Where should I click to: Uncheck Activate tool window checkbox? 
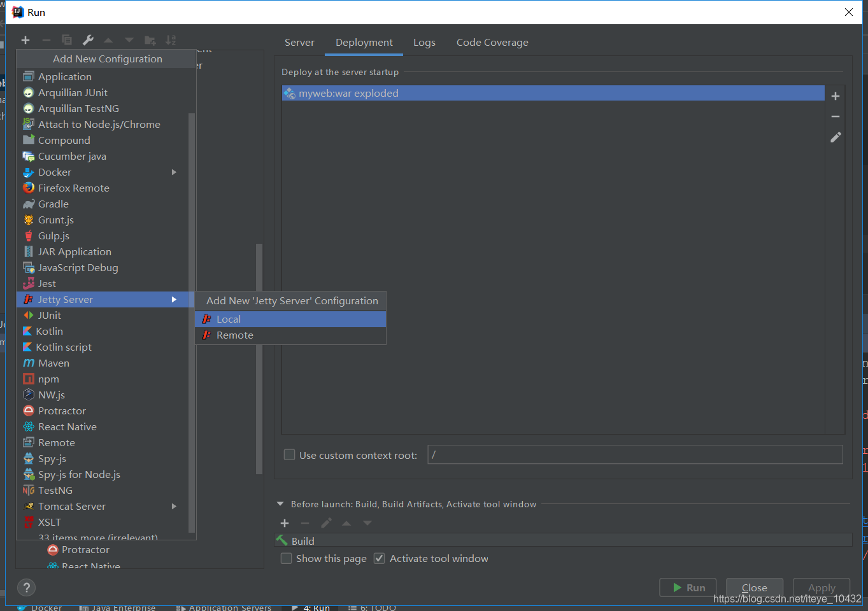pos(380,558)
